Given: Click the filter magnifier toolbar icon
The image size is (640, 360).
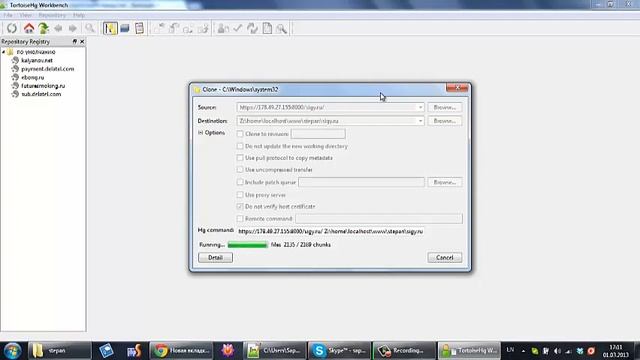Looking at the screenshot, I should tap(90, 28).
